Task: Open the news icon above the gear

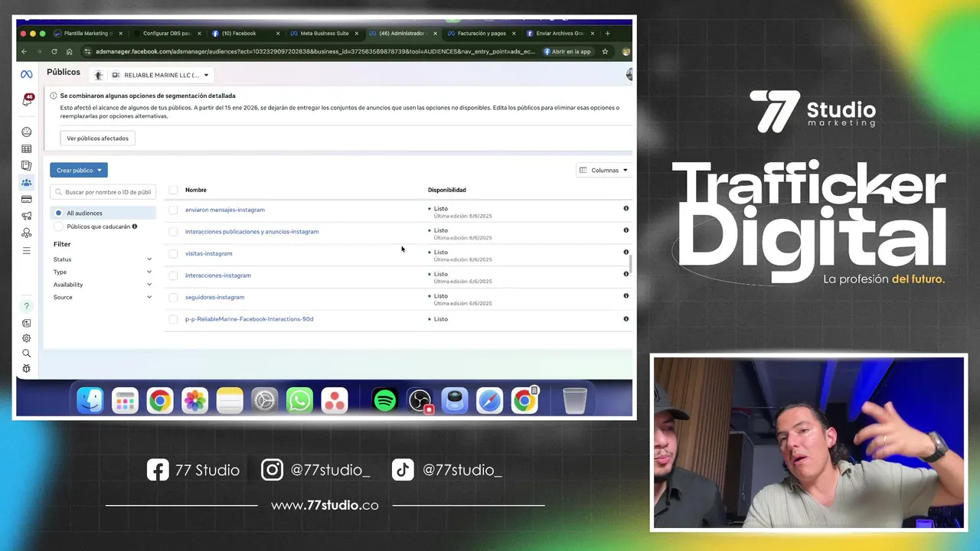Action: [x=26, y=323]
